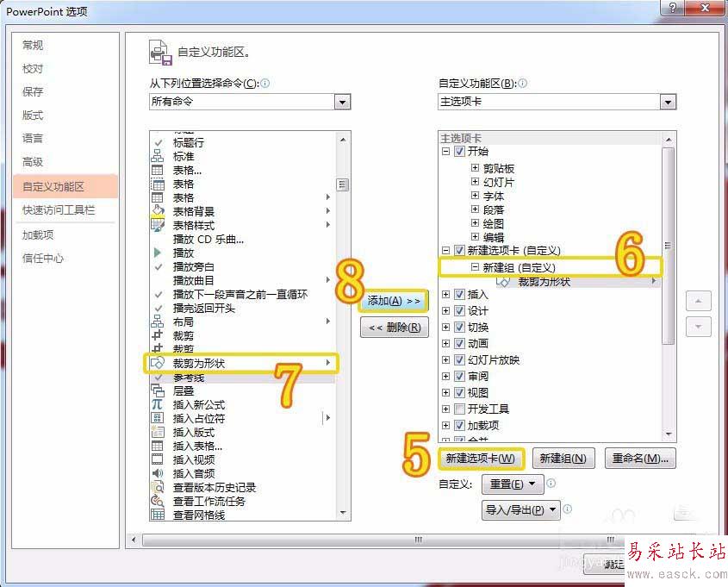
Task: Click 重命名(M)... button
Action: tap(640, 459)
